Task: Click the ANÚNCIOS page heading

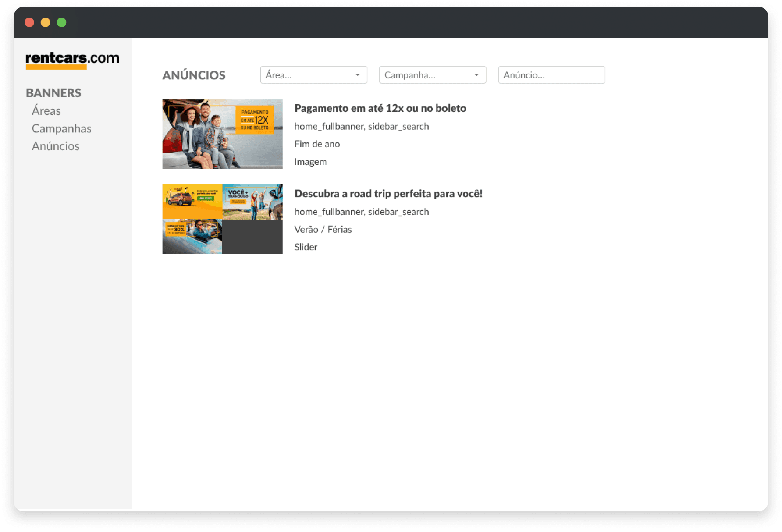Action: pyautogui.click(x=194, y=75)
